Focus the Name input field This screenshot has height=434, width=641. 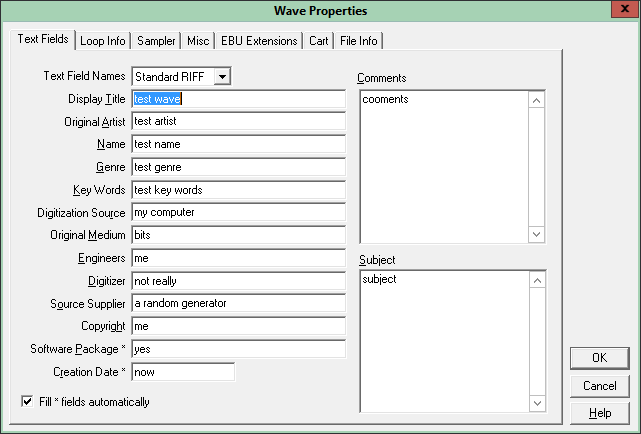pos(239,144)
